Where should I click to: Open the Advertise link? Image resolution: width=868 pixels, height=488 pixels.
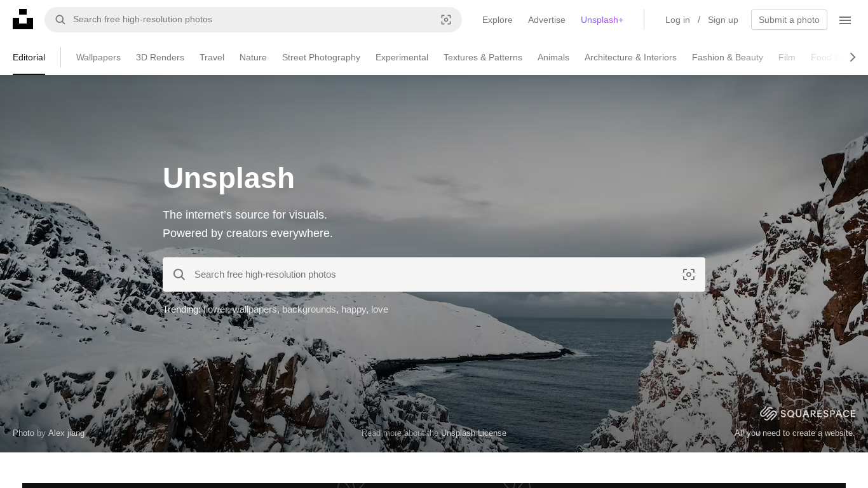click(546, 20)
